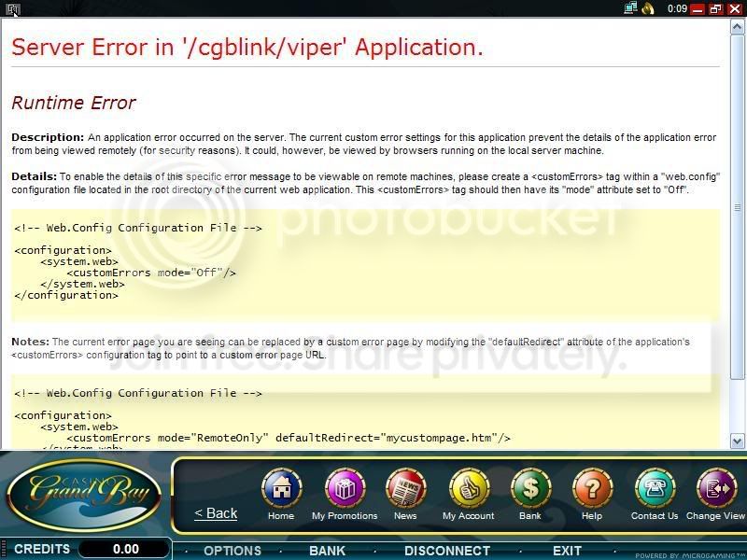Open My Account thumbs-up icon
This screenshot has width=747, height=560.
(x=469, y=488)
